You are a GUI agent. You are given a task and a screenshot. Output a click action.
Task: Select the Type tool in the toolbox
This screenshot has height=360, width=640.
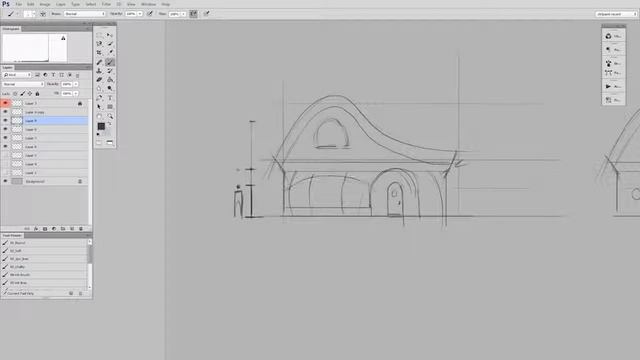click(110, 98)
